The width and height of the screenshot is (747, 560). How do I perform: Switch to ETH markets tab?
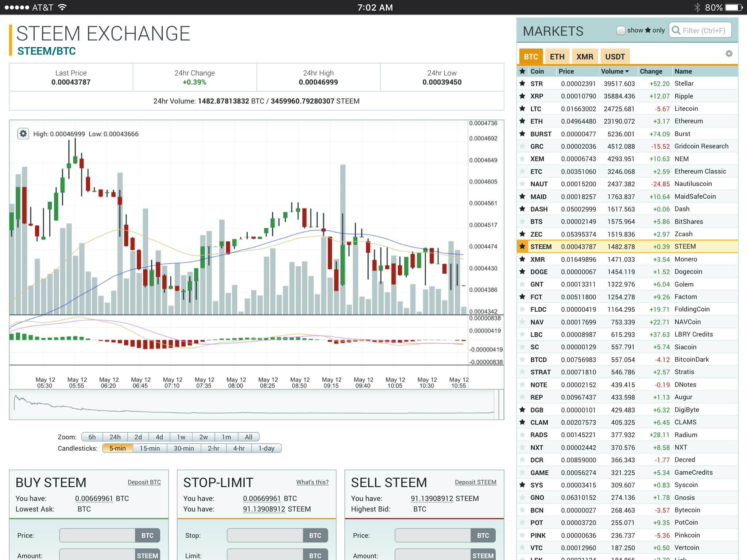(557, 57)
